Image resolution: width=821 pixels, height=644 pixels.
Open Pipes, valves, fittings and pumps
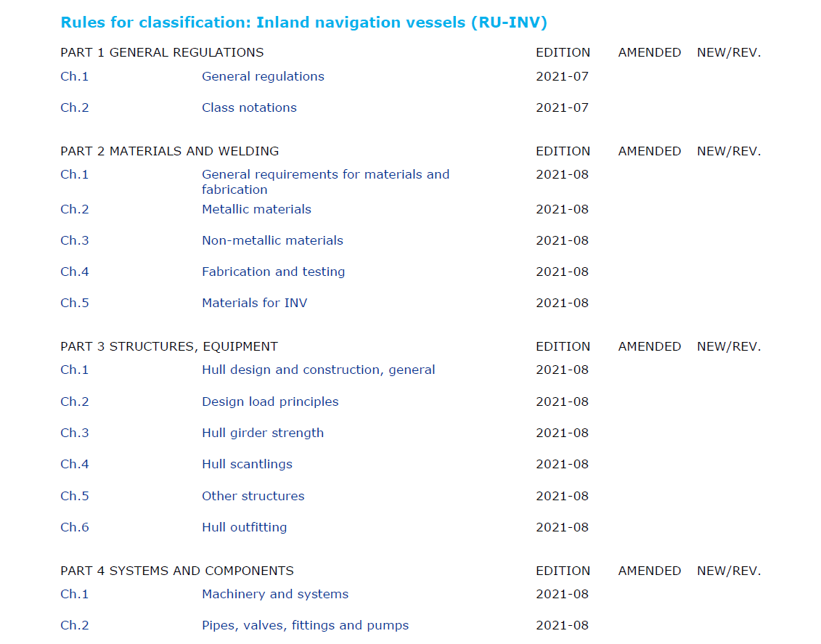[x=305, y=625]
